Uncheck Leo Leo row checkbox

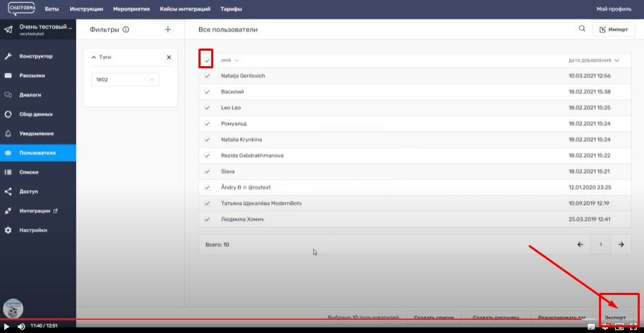[207, 108]
